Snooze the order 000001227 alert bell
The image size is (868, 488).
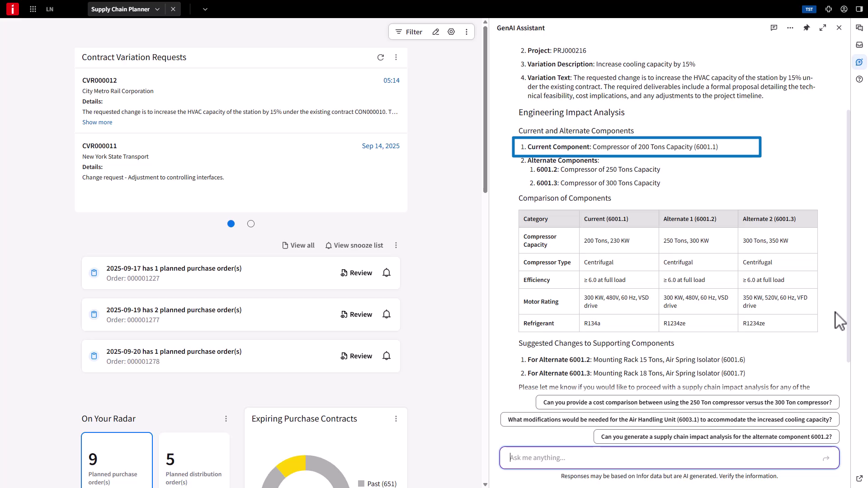(387, 273)
